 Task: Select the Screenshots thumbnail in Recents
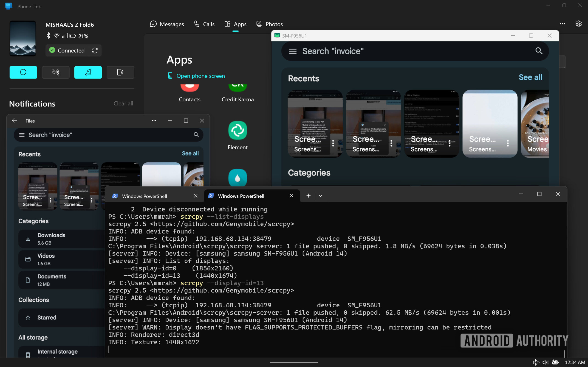point(315,123)
